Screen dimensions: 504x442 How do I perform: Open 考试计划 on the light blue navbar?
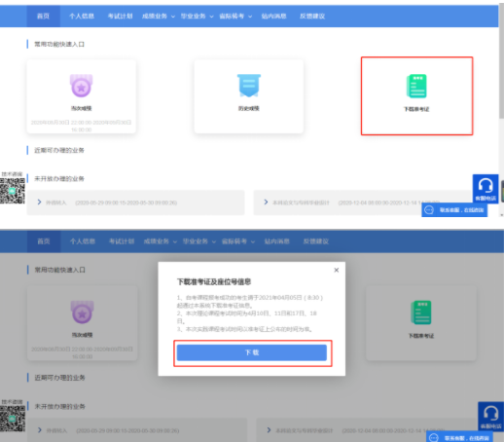[x=120, y=16]
